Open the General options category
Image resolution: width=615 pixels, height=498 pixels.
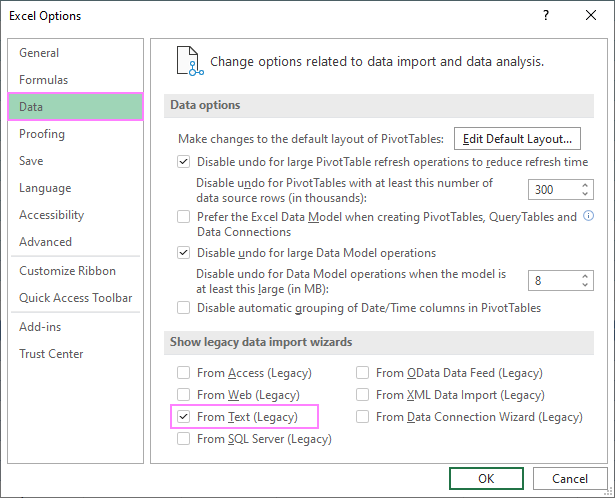click(x=75, y=53)
